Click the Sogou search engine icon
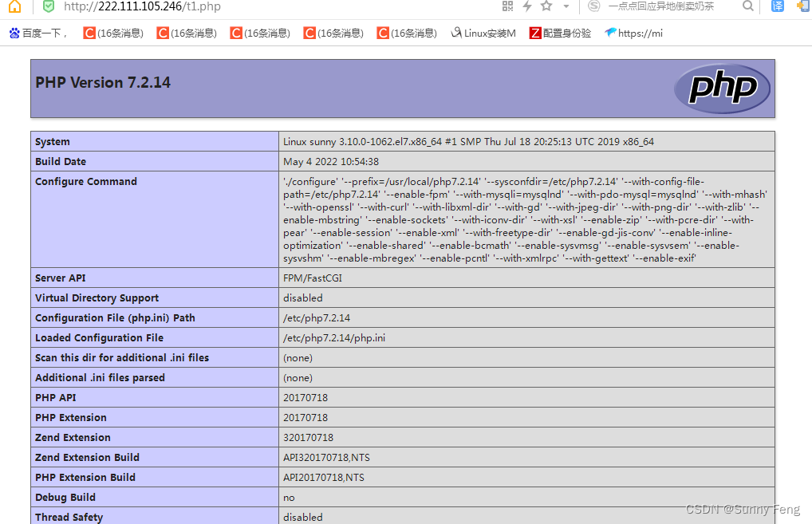 tap(594, 6)
